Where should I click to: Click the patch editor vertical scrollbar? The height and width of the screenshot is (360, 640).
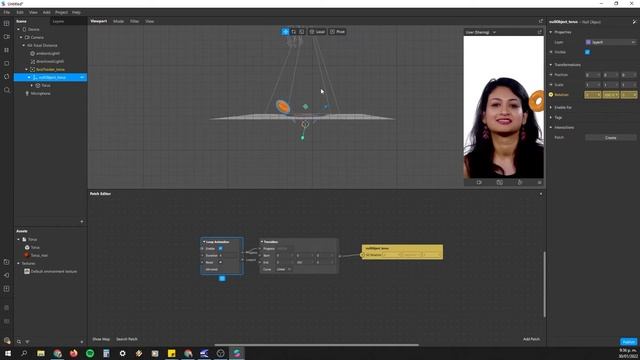(x=544, y=284)
